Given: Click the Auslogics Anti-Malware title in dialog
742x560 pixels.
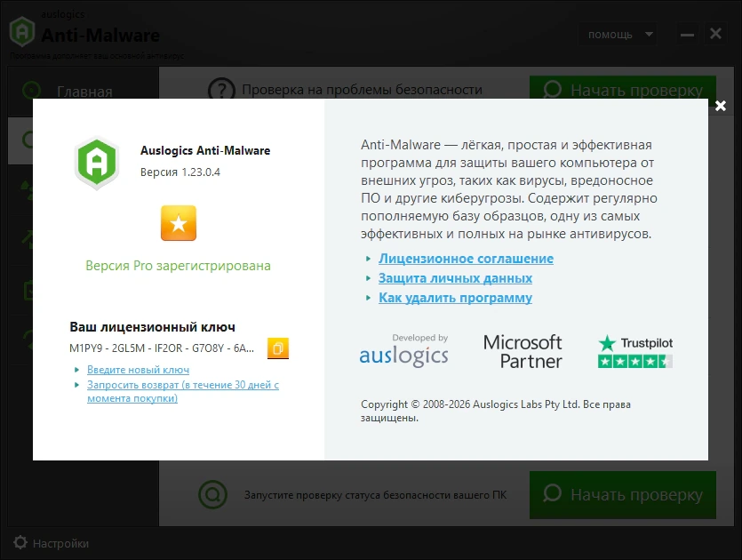Looking at the screenshot, I should (205, 150).
